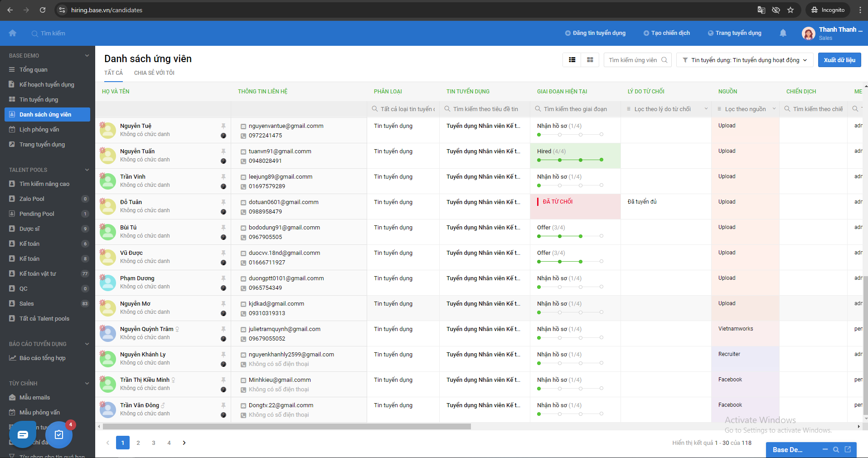
Task: Collapse the TALENT POOLS sidebar section
Action: pyautogui.click(x=87, y=170)
